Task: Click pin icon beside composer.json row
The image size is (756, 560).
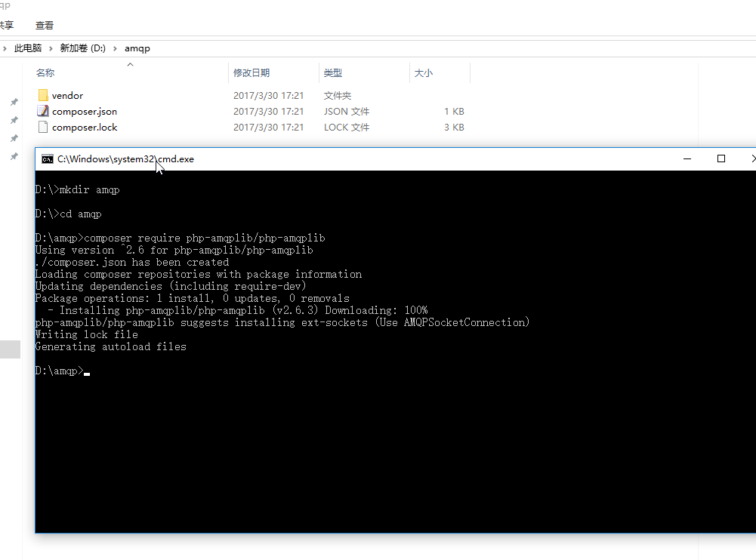Action: coord(14,120)
